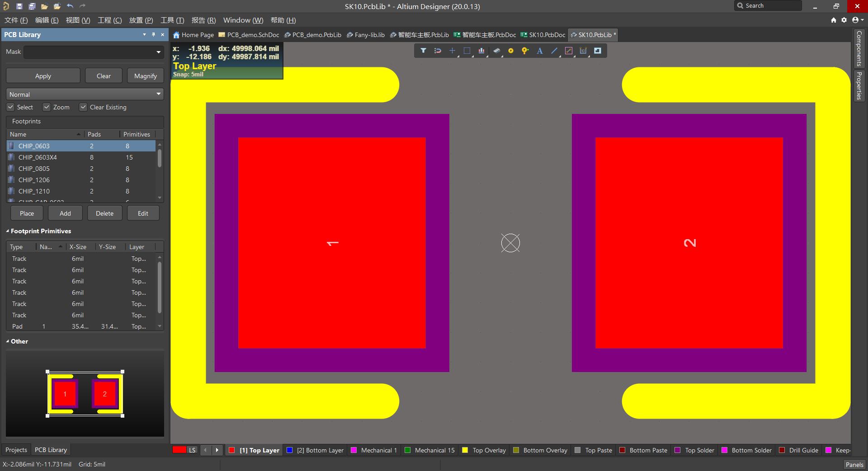Place a fill region tool
Viewport: 868px width, 471px height.
click(598, 51)
